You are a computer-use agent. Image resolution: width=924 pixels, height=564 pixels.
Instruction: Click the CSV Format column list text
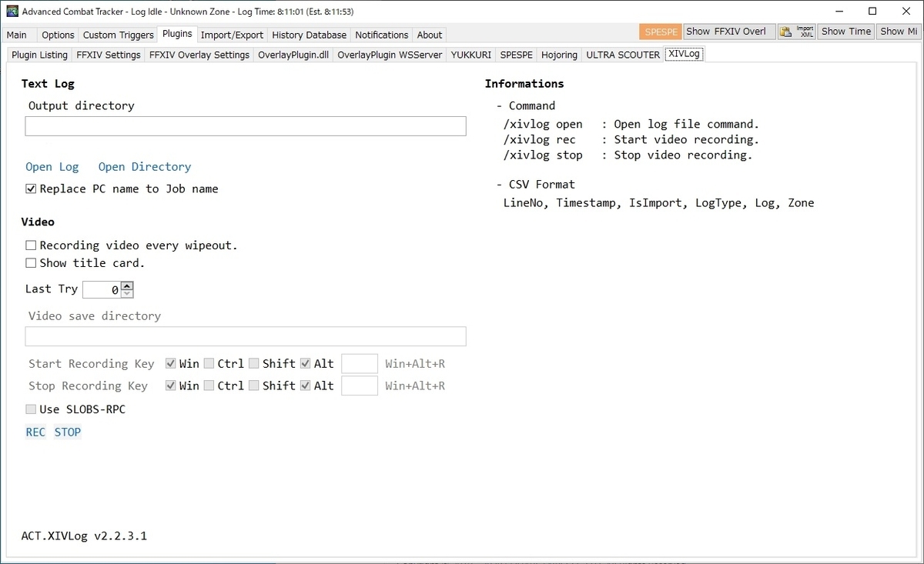(658, 203)
